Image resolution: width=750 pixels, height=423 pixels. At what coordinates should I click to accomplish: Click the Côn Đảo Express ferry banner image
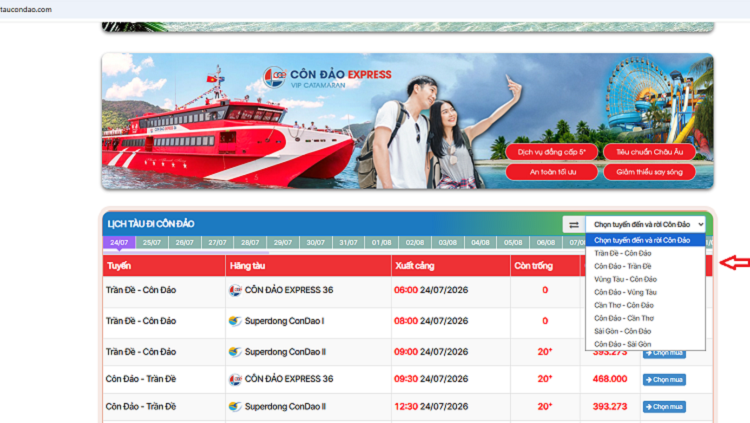point(408,121)
